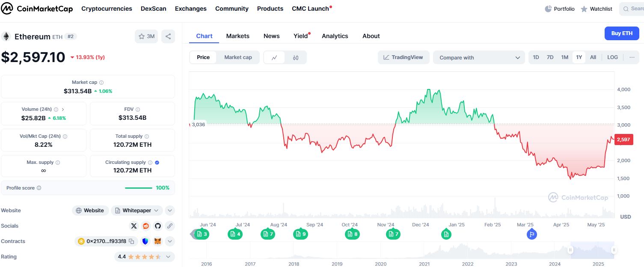Viewport: 644px width, 267px height.
Task: Click the Jan '25 news document marker
Action: click(446, 234)
